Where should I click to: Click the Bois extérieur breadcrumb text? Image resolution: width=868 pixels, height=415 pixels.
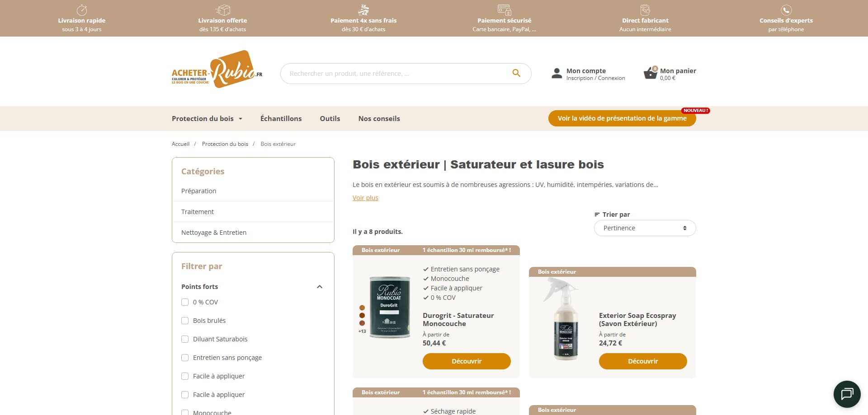(x=278, y=144)
